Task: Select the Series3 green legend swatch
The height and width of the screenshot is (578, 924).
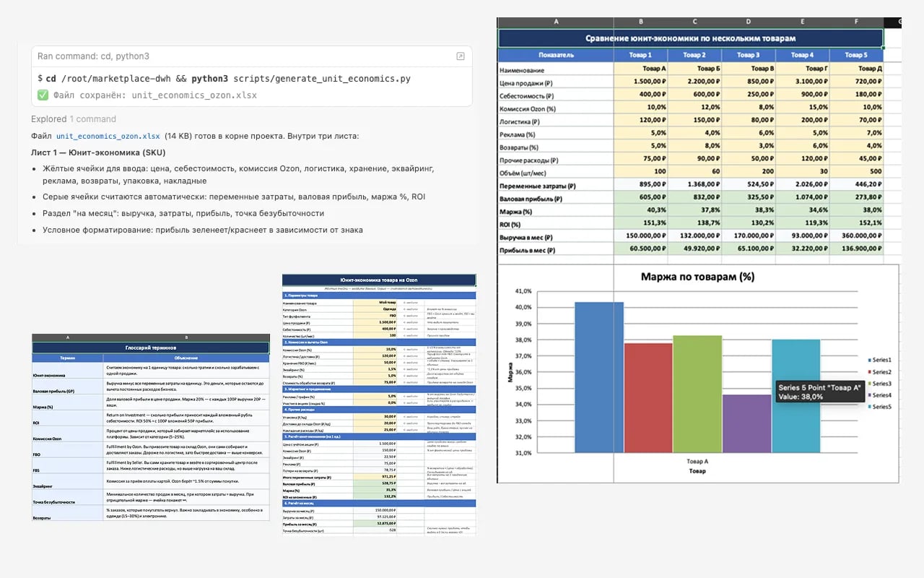Action: coord(868,384)
